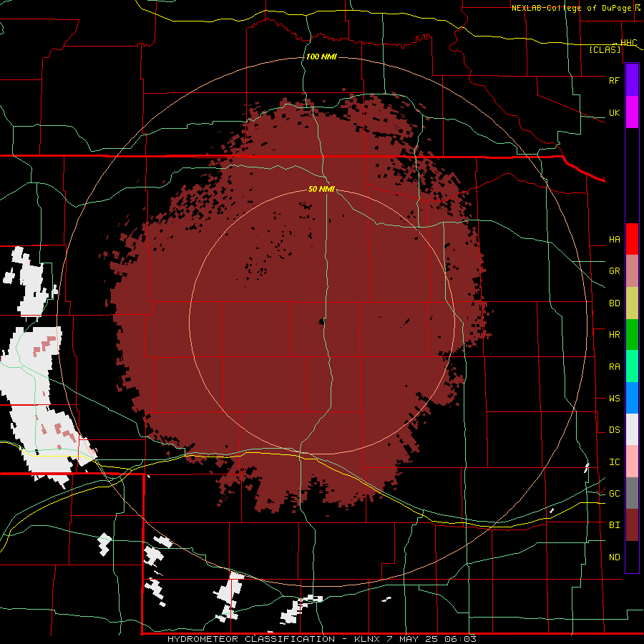Viewport: 644px width, 644px height.
Task: Click the GR legend label
Action: tap(615, 271)
